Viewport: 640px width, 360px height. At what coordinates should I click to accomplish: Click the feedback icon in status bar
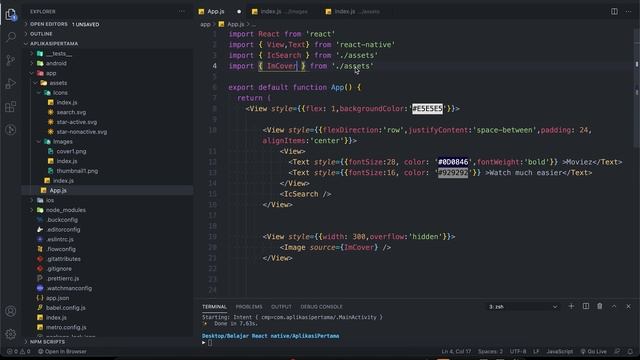pyautogui.click(x=617, y=351)
